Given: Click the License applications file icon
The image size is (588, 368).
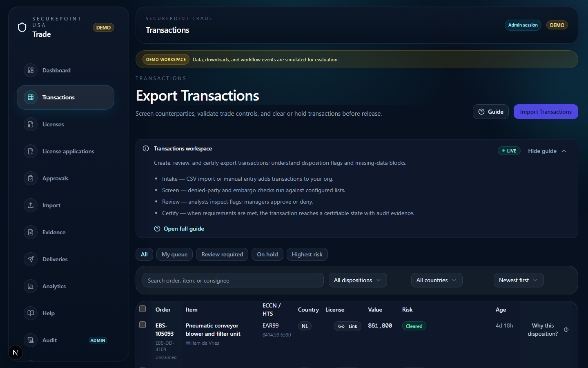Looking at the screenshot, I should tap(31, 151).
